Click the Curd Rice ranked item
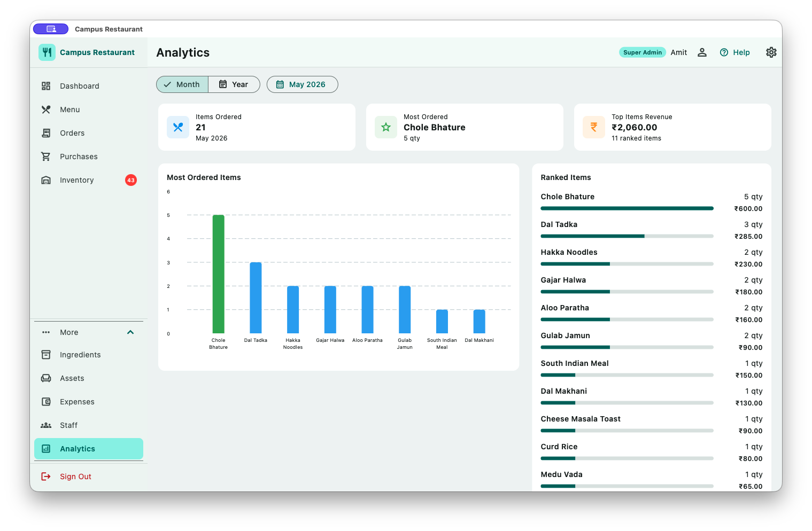This screenshot has height=531, width=812. [x=652, y=452]
